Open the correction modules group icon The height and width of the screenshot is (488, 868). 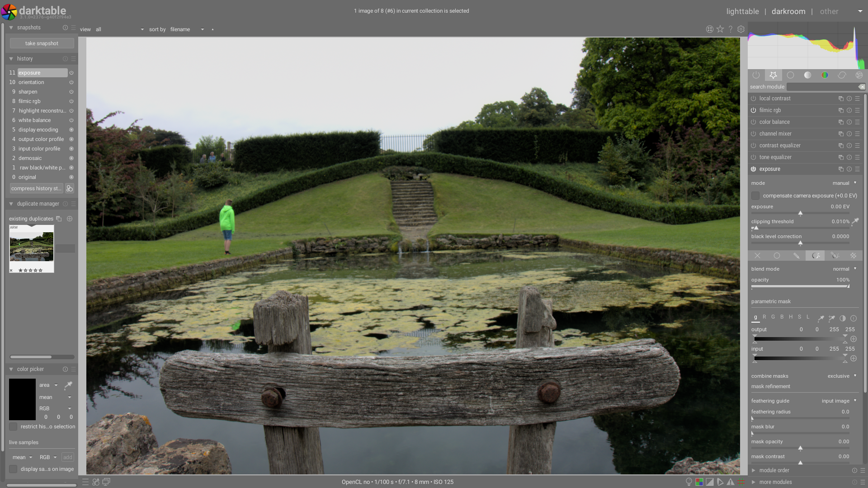[x=842, y=75]
